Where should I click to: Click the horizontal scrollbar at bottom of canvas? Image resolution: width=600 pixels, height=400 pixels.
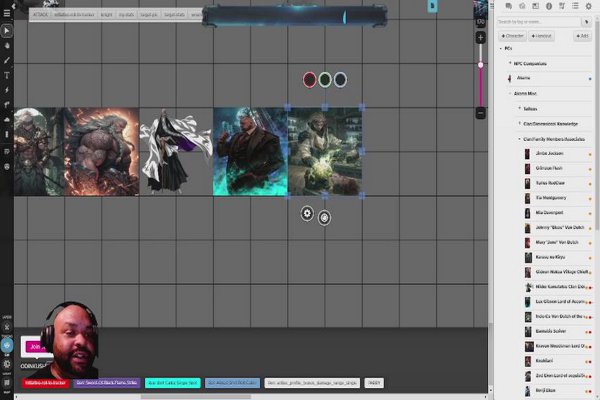196,397
